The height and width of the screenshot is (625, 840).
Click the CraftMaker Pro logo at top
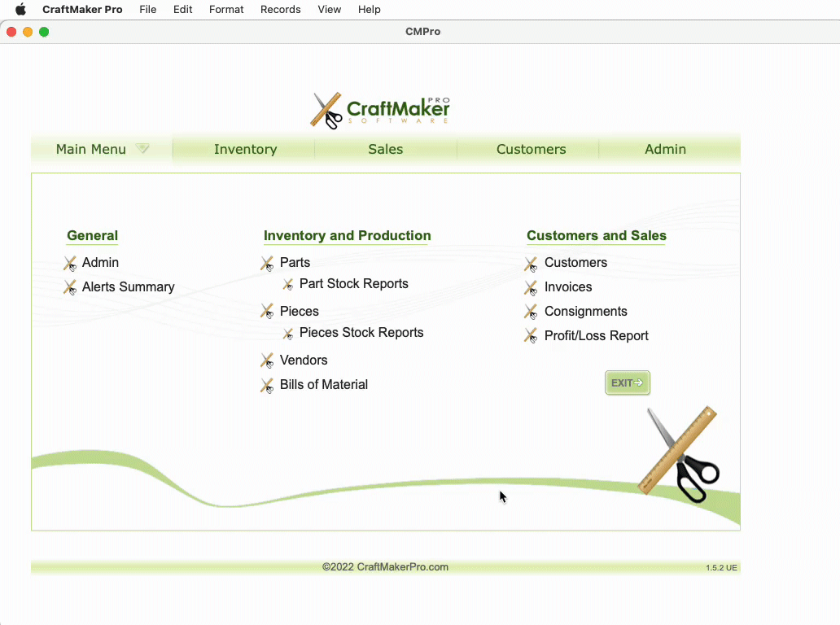pos(380,111)
